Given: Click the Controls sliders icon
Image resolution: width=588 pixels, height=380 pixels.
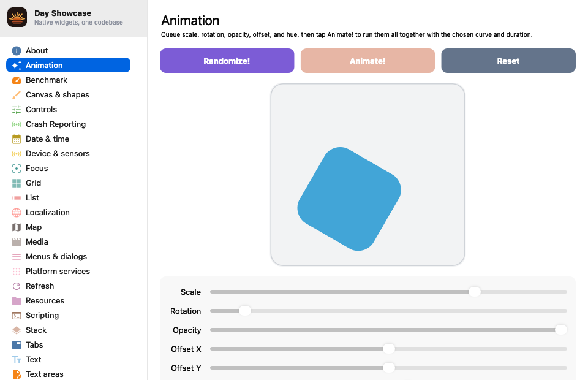Looking at the screenshot, I should click(17, 110).
